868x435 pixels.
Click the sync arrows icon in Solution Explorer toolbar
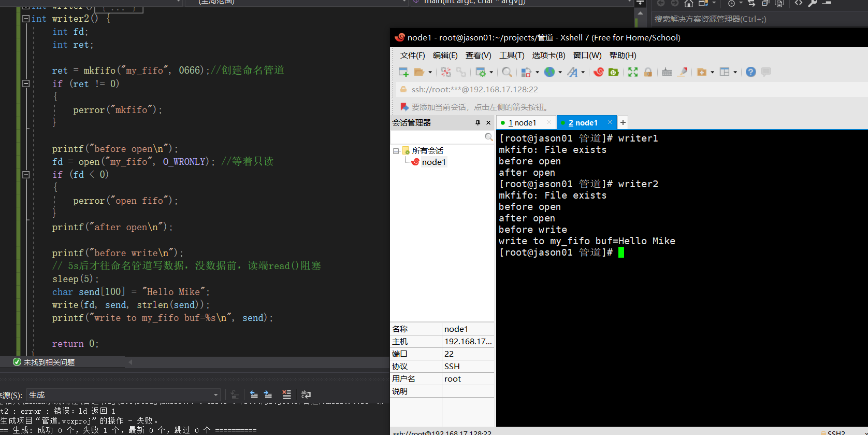pos(751,3)
